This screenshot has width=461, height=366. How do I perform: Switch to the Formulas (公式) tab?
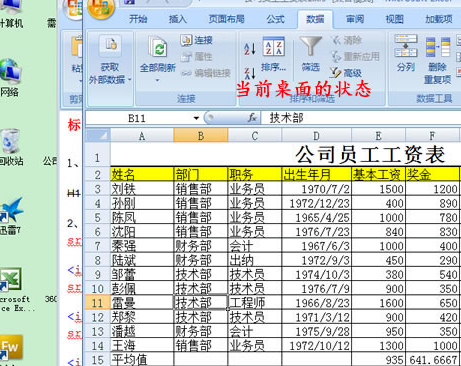(x=275, y=19)
